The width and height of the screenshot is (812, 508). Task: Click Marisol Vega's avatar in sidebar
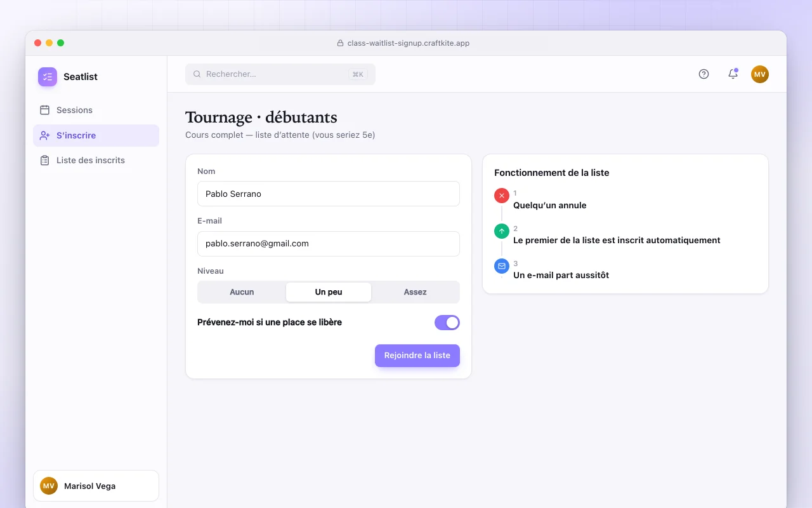coord(49,486)
